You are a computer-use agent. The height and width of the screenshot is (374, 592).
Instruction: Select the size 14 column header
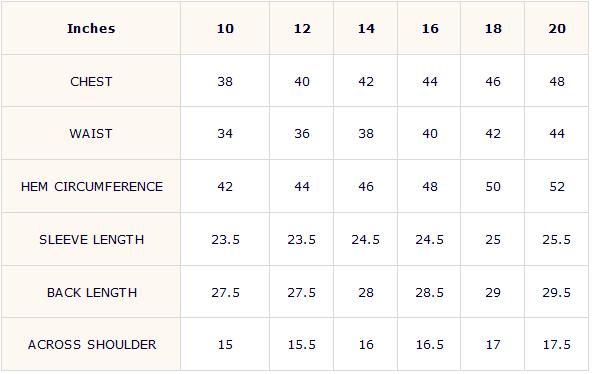point(366,29)
